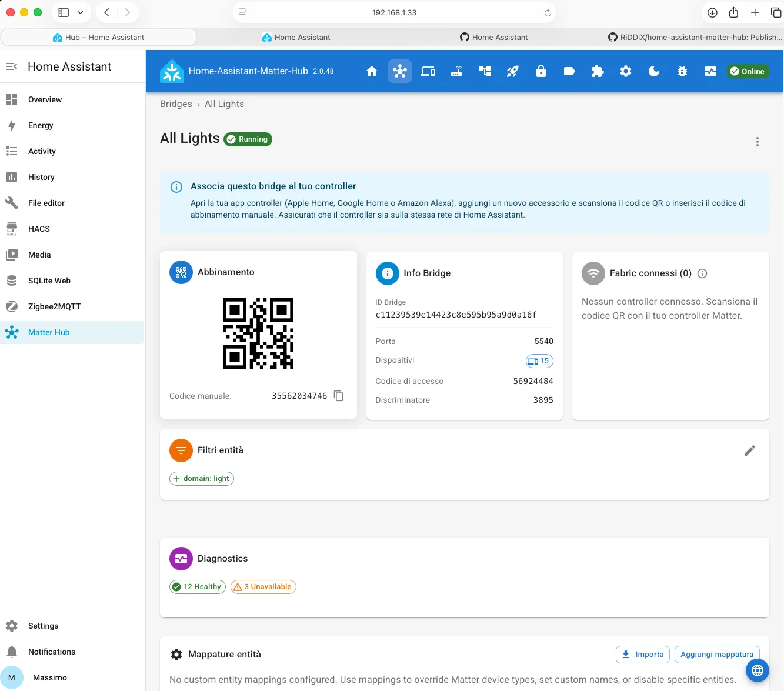Click the pairing QR code
The width and height of the screenshot is (784, 691).
(258, 333)
